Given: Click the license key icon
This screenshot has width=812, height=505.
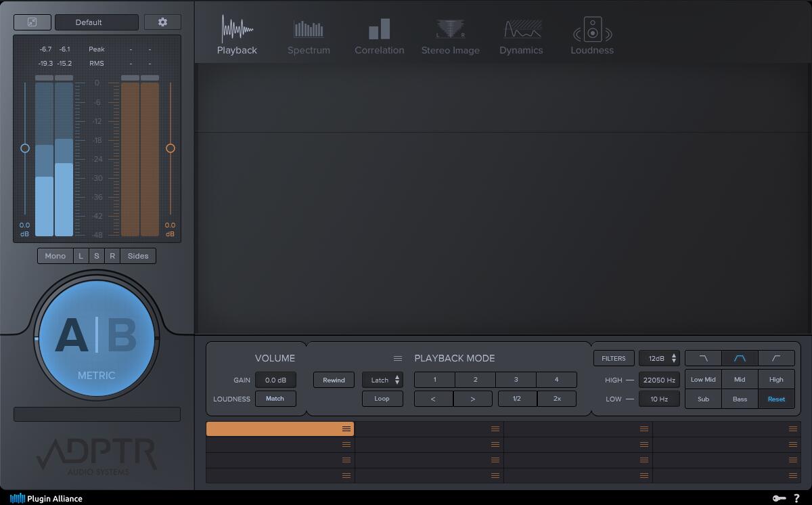Looking at the screenshot, I should (x=779, y=498).
